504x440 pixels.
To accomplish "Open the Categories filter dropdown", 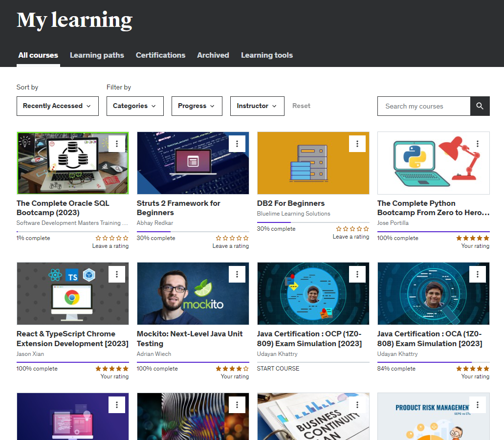I will click(x=134, y=106).
